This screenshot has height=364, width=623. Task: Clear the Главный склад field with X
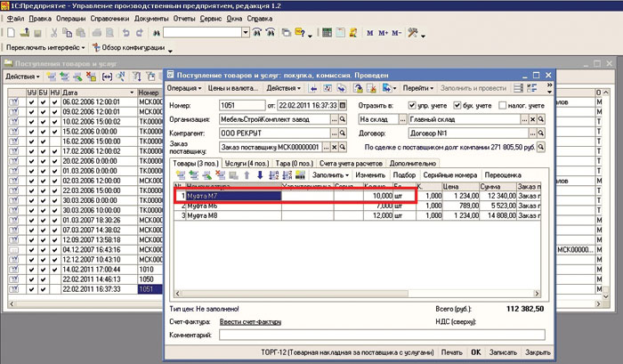(533, 119)
